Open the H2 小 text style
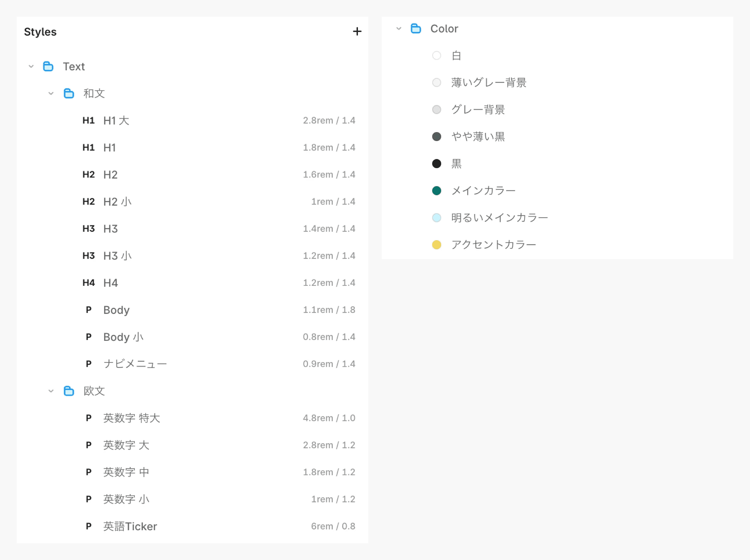Image resolution: width=750 pixels, height=560 pixels. [x=117, y=202]
